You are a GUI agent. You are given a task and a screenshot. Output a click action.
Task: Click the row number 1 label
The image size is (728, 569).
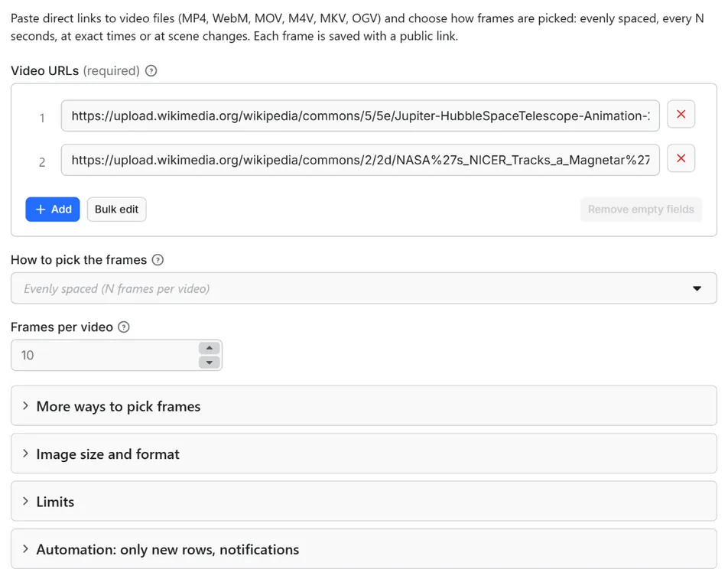(42, 118)
